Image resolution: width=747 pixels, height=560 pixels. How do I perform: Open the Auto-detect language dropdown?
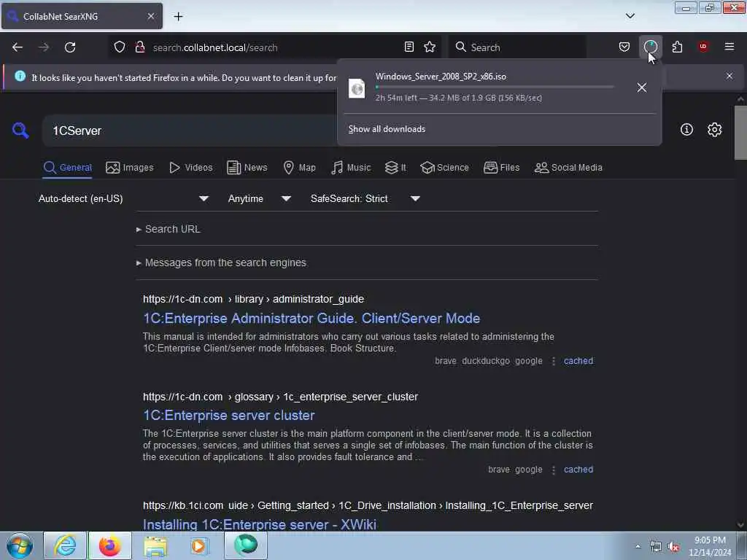click(123, 198)
